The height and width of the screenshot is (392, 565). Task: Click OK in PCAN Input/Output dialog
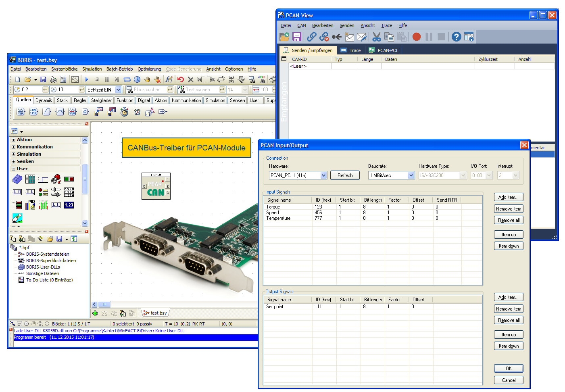[509, 369]
